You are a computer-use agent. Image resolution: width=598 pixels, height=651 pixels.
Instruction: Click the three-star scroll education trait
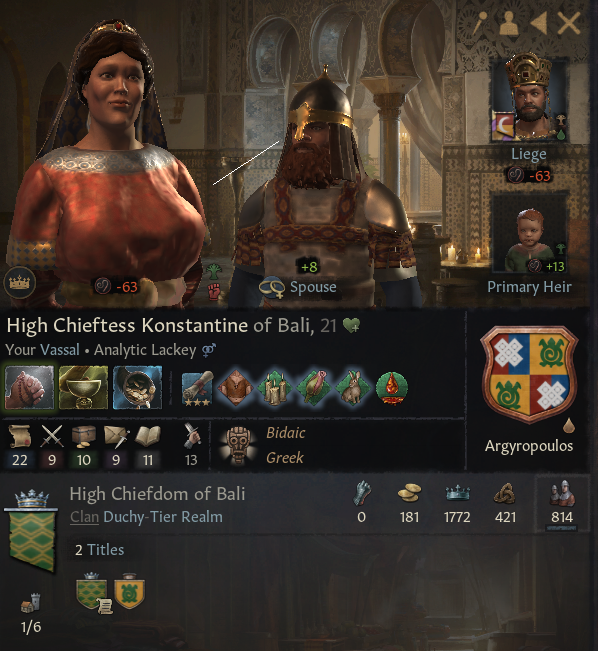click(x=198, y=388)
